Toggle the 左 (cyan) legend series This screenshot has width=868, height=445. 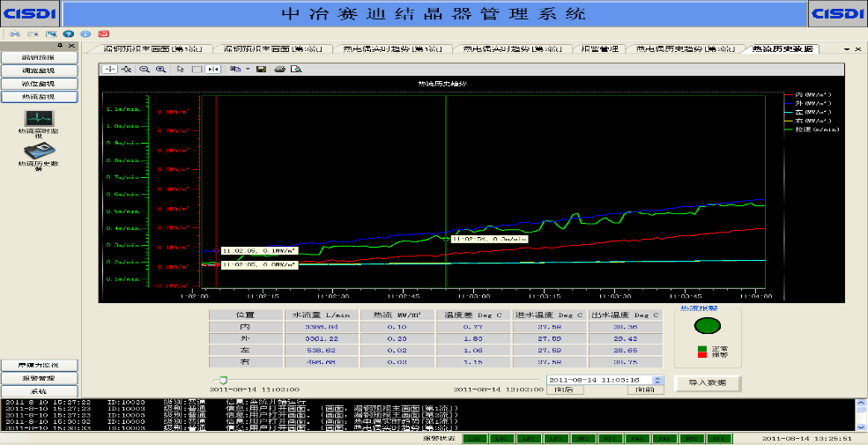pos(808,112)
